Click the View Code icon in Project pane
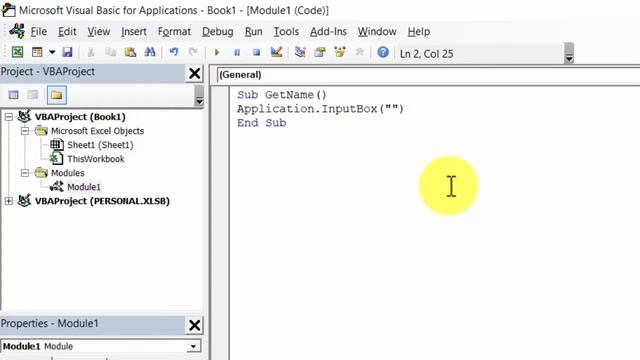640x360 pixels. (x=13, y=95)
